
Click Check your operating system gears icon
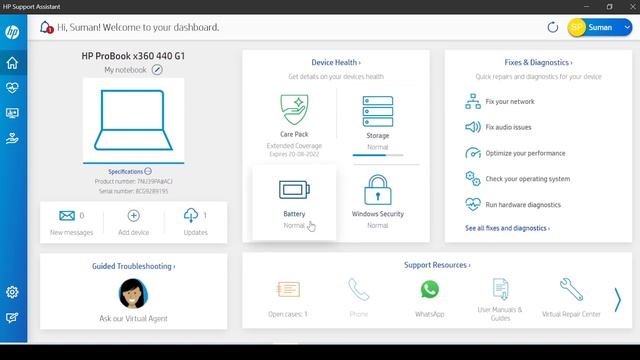(x=473, y=179)
